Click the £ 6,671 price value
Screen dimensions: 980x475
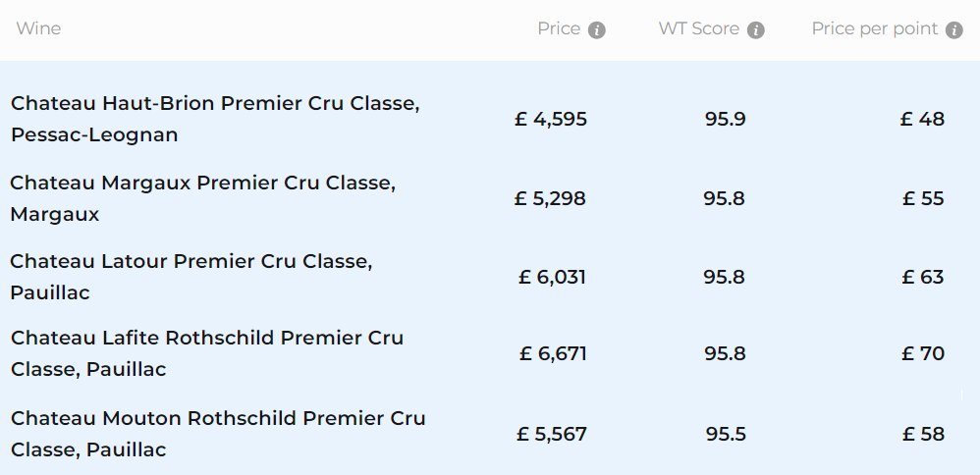pos(553,353)
